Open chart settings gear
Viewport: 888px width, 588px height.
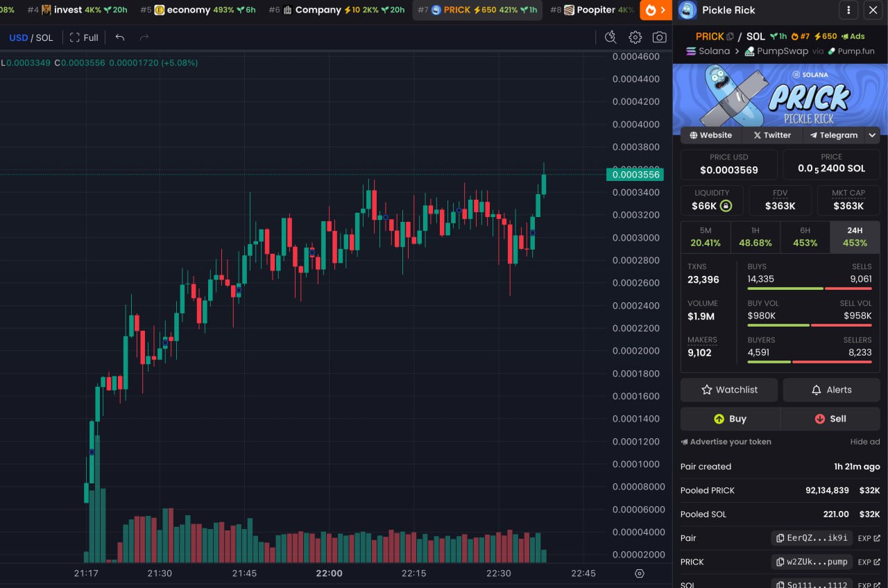coord(635,37)
